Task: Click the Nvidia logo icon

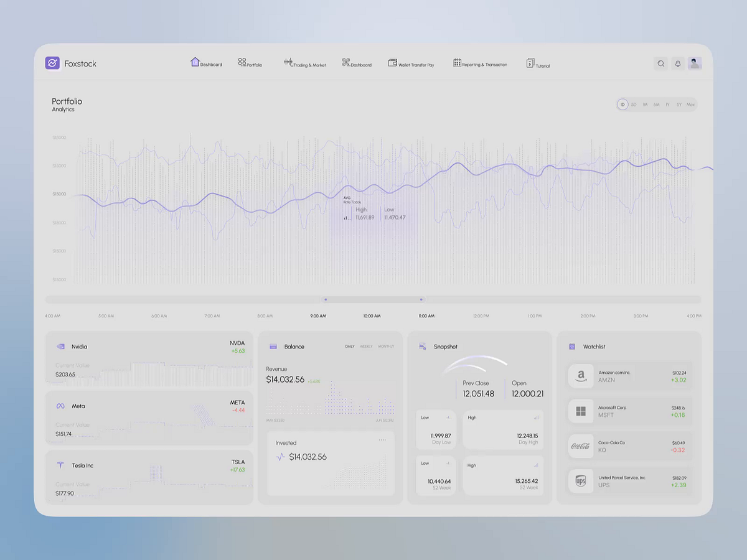Action: [x=60, y=347]
